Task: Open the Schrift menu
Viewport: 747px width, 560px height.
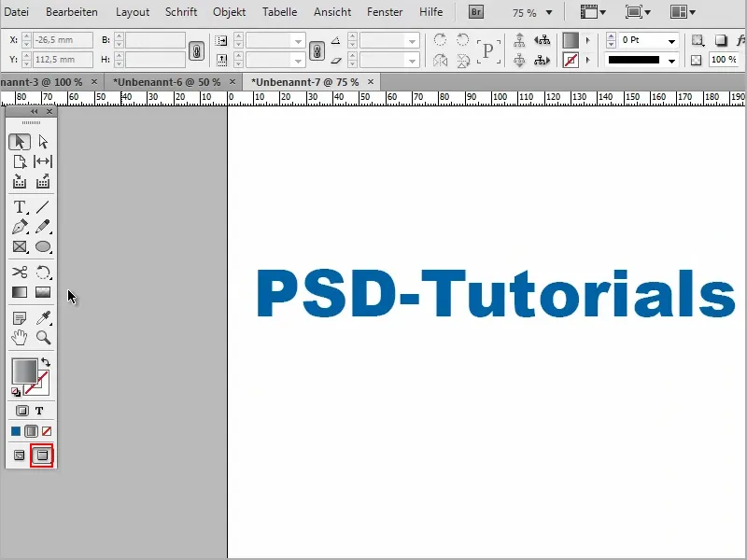Action: (x=181, y=12)
